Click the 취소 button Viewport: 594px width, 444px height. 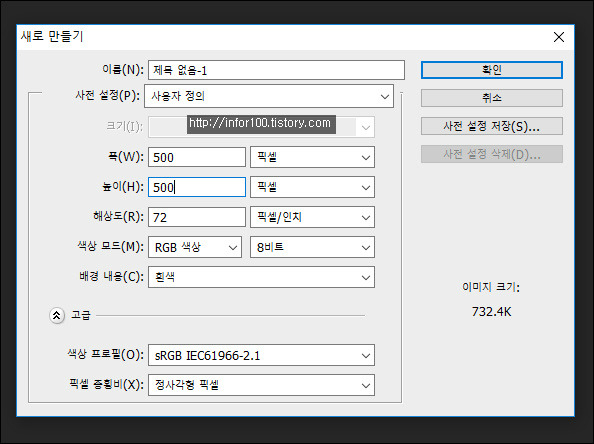[492, 98]
